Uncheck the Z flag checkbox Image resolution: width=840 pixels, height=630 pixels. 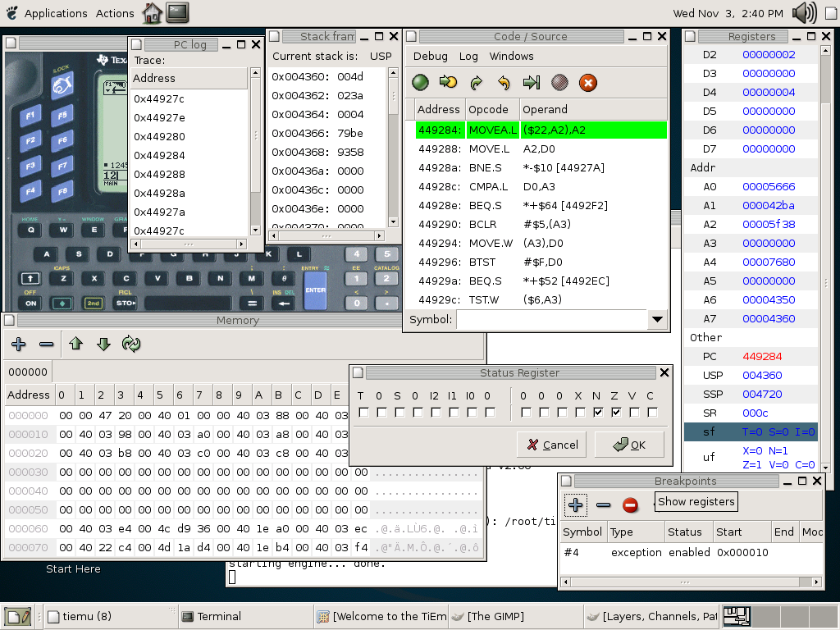[616, 413]
